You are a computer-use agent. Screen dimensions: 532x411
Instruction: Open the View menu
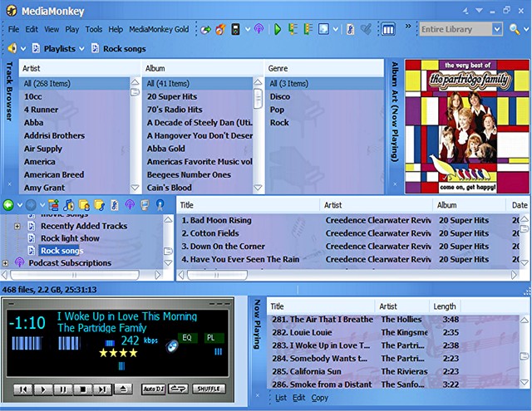point(52,30)
